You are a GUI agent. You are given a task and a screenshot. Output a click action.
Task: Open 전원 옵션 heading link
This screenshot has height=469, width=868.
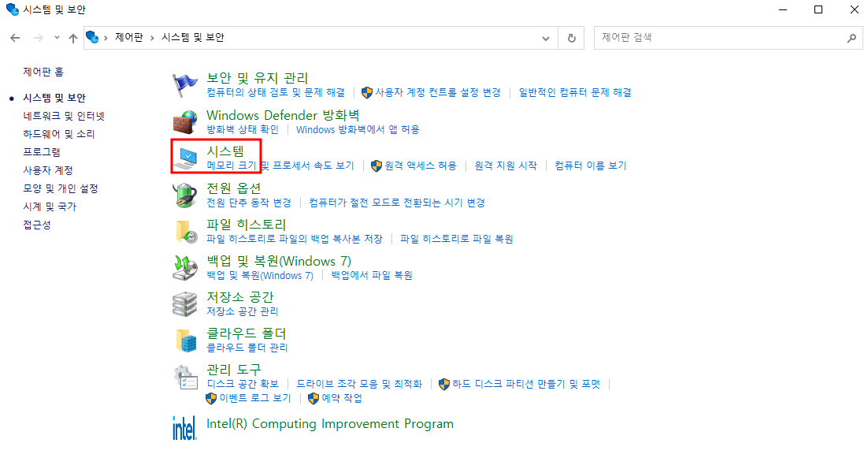pyautogui.click(x=234, y=188)
